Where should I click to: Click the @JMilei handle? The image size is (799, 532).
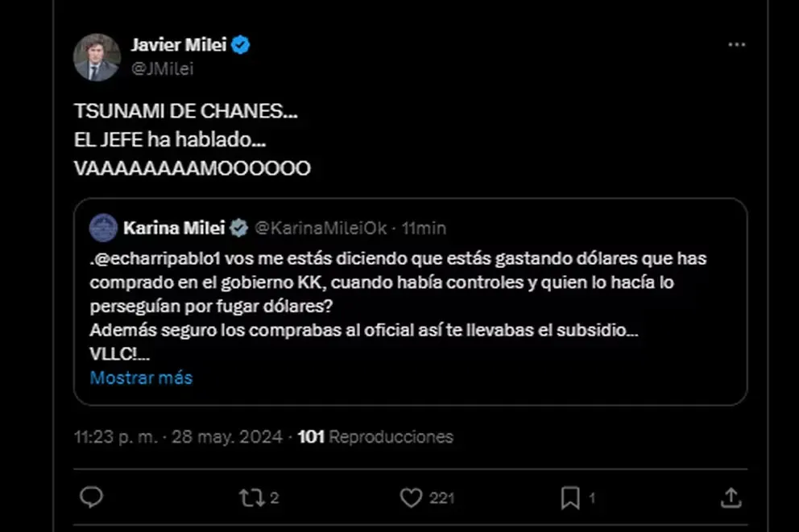click(162, 69)
